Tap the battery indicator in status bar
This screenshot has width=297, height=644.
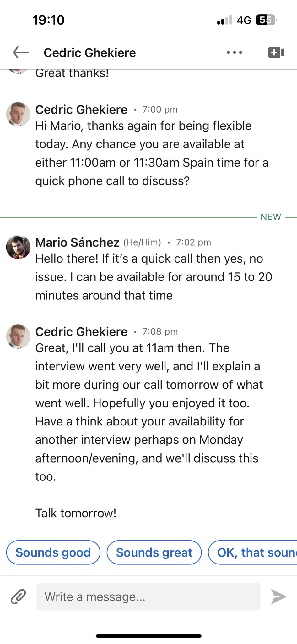(266, 20)
